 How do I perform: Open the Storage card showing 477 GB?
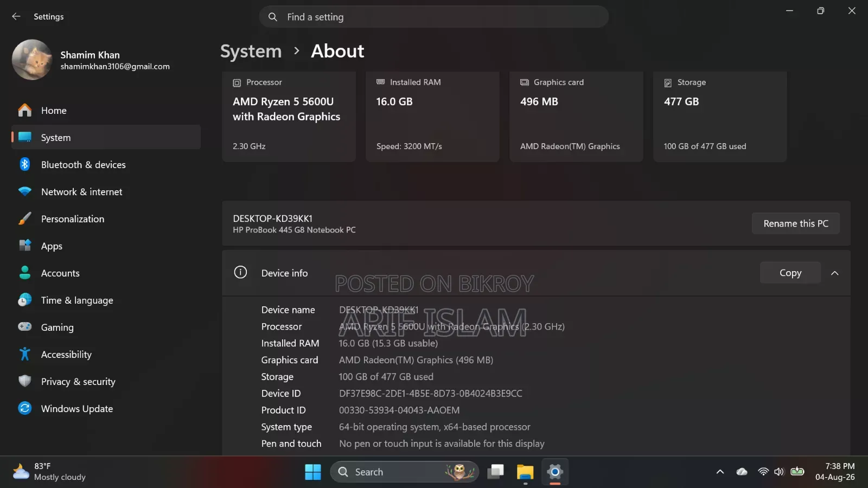click(720, 117)
